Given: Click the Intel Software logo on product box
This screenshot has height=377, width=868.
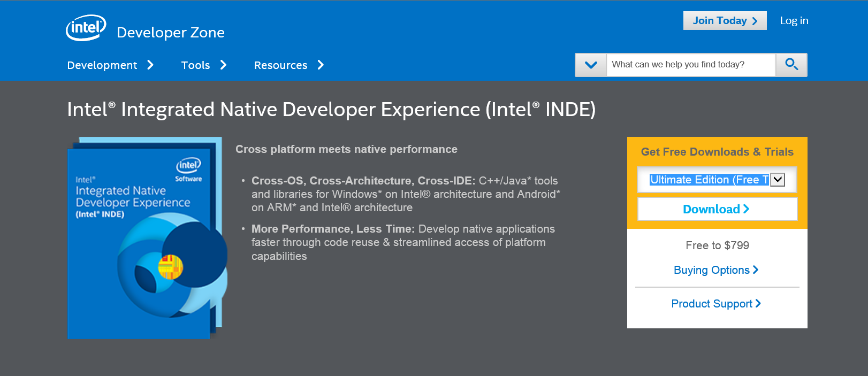Looking at the screenshot, I should click(x=188, y=170).
